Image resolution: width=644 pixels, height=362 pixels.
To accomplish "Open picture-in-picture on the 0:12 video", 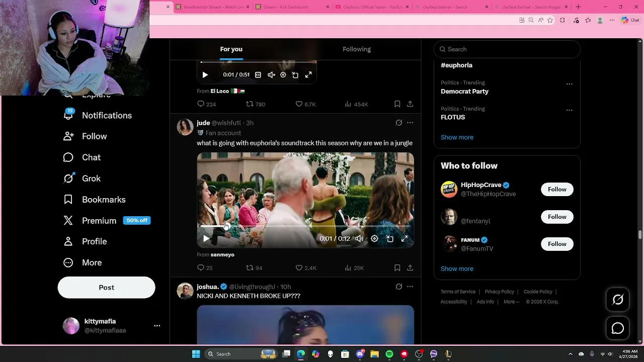I will point(389,239).
